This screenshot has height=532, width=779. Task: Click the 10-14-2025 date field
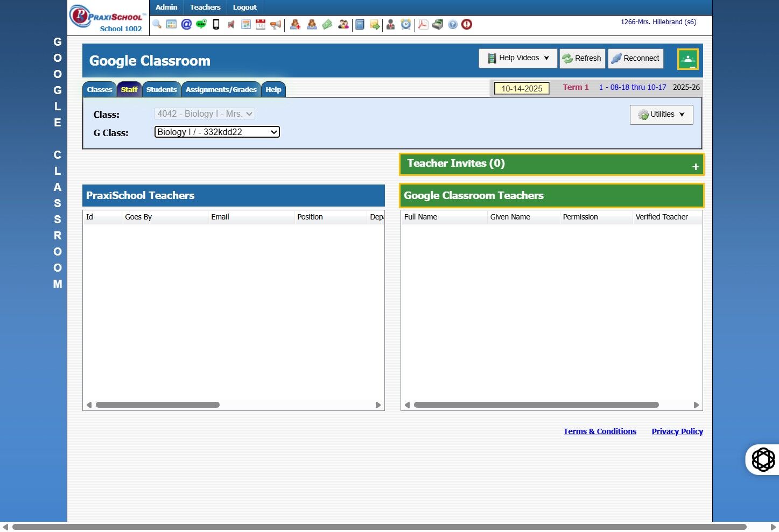coord(522,88)
